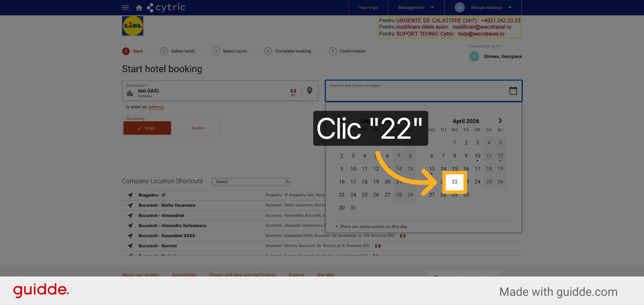Open the calendar icon in dates field
The image size is (644, 305).
[513, 91]
